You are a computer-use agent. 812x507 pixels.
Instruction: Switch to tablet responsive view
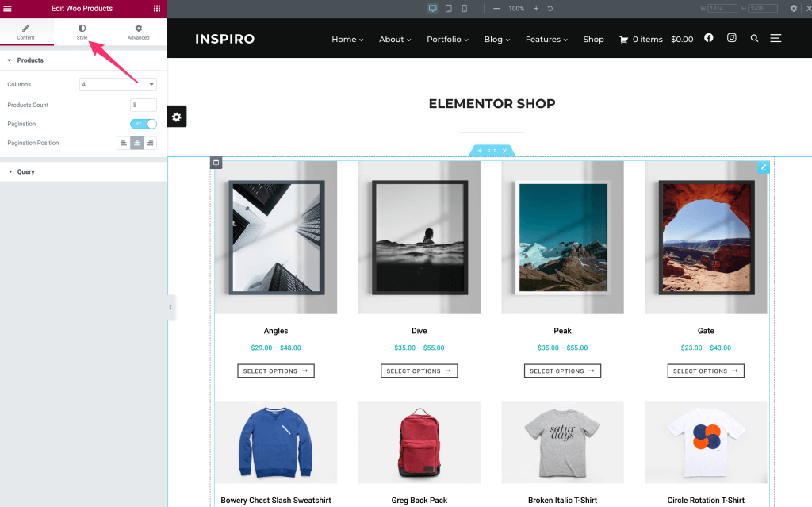pyautogui.click(x=449, y=8)
